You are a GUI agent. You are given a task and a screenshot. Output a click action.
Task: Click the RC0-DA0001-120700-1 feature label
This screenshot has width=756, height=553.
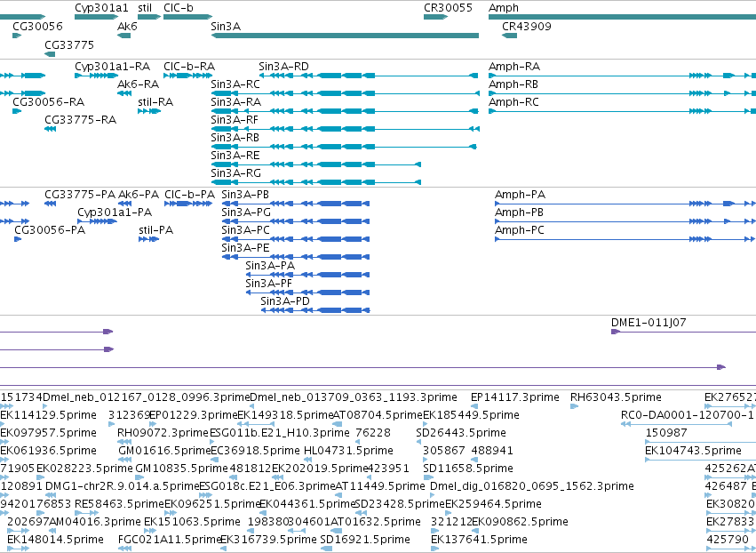(x=687, y=415)
